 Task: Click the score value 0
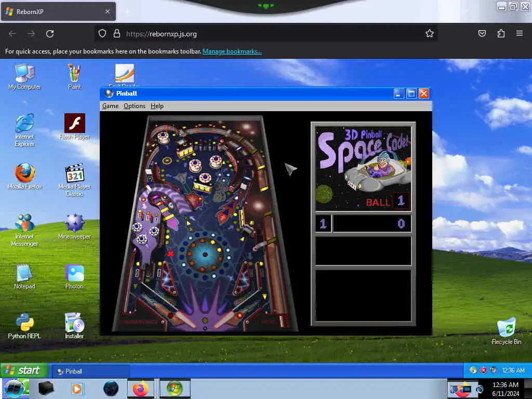401,223
